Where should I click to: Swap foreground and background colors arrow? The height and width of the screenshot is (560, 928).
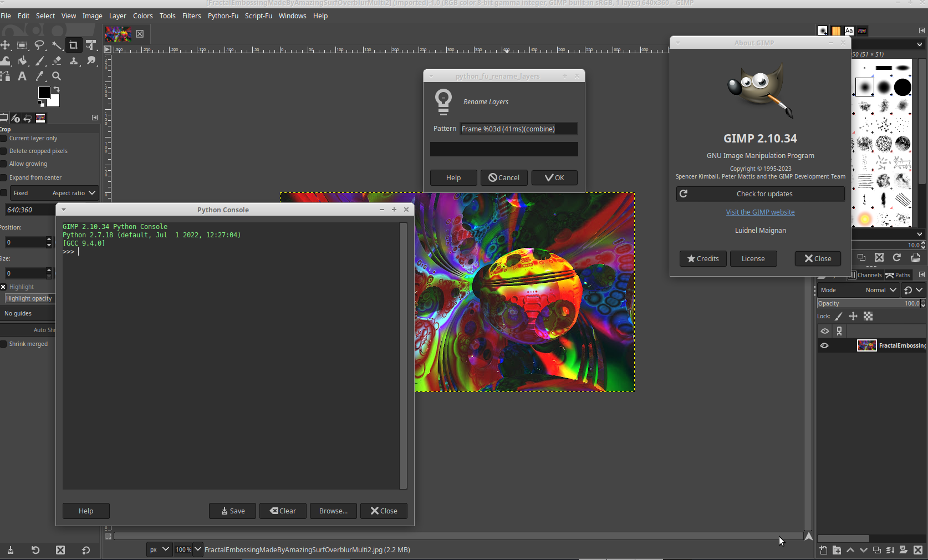tap(57, 89)
